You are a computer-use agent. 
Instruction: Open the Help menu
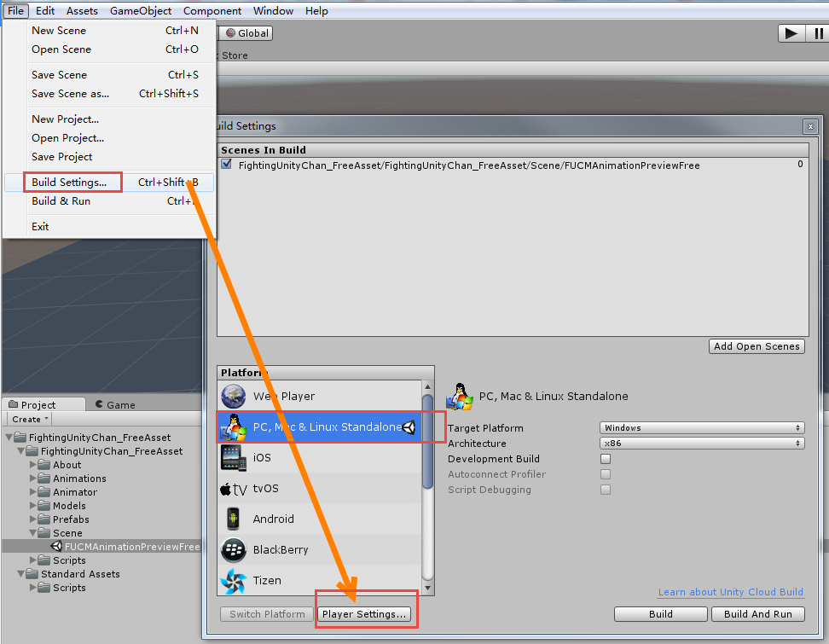click(x=316, y=10)
